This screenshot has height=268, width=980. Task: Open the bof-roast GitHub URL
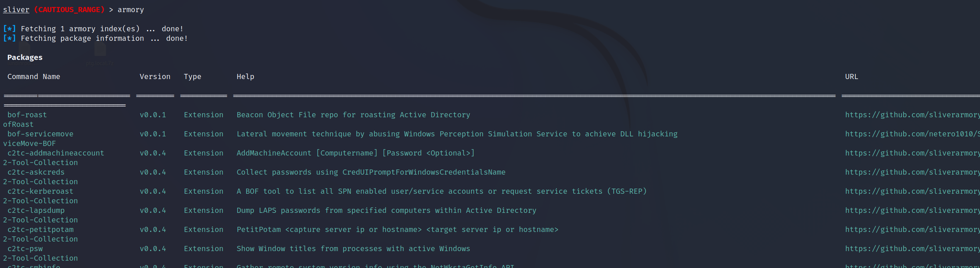[912, 115]
